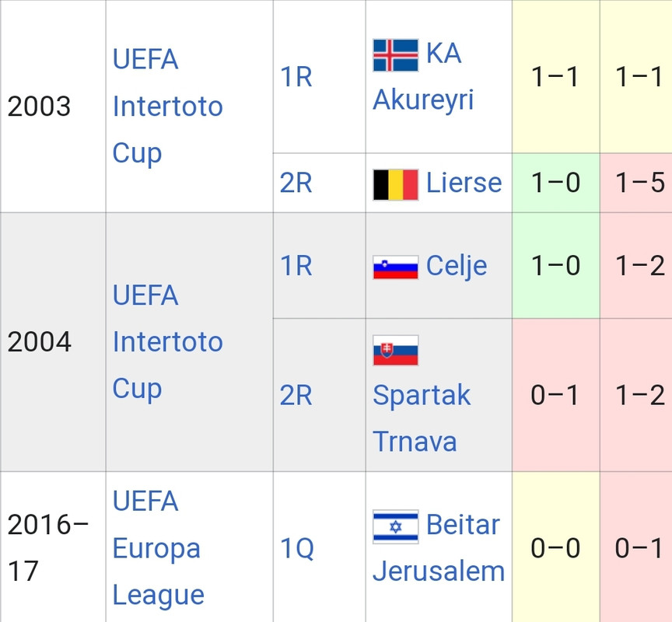Open the UEFA Europa League link
672x622 pixels.
click(158, 548)
